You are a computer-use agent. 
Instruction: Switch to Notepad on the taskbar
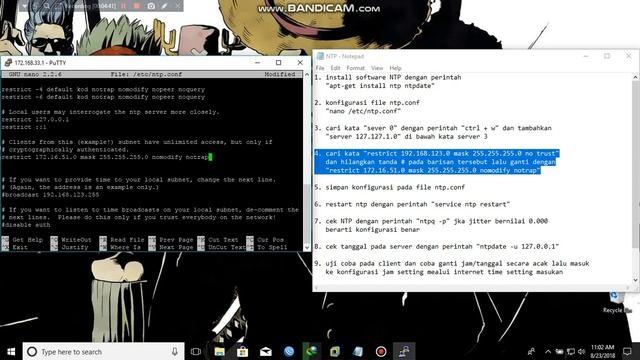click(x=358, y=351)
